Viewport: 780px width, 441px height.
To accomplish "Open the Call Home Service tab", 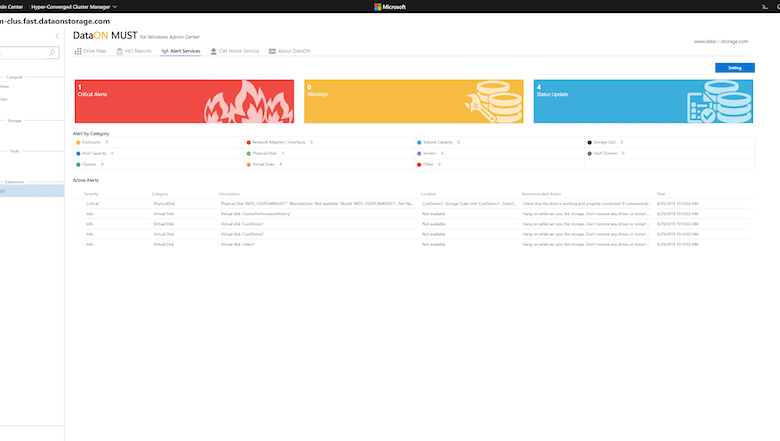I will (x=235, y=51).
